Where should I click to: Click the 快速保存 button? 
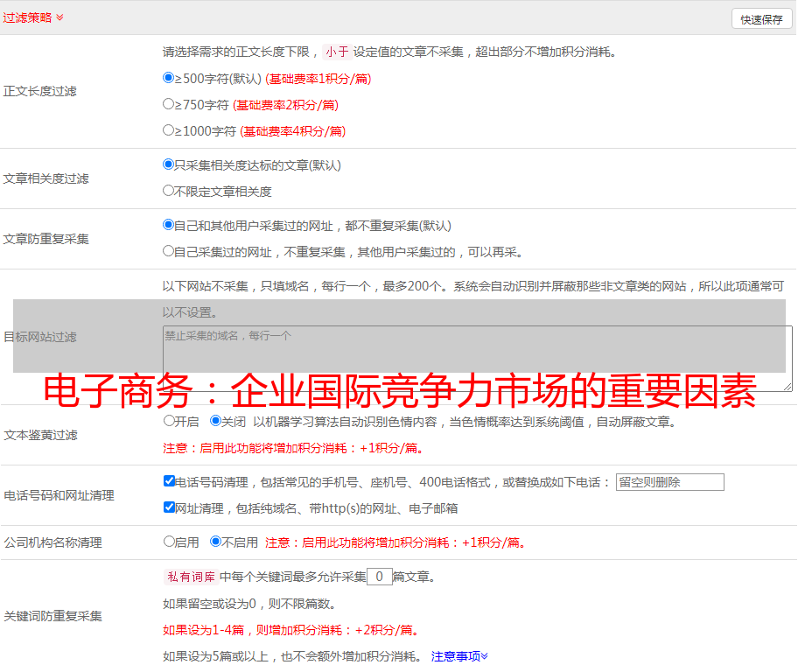click(761, 19)
